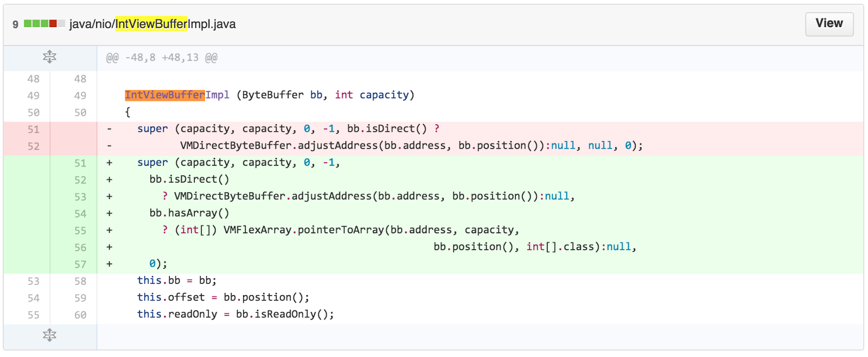Select removed line starting with VMDirectByteBuffer.adjustAddress
Screen dimensions: 868x357
coord(412,145)
